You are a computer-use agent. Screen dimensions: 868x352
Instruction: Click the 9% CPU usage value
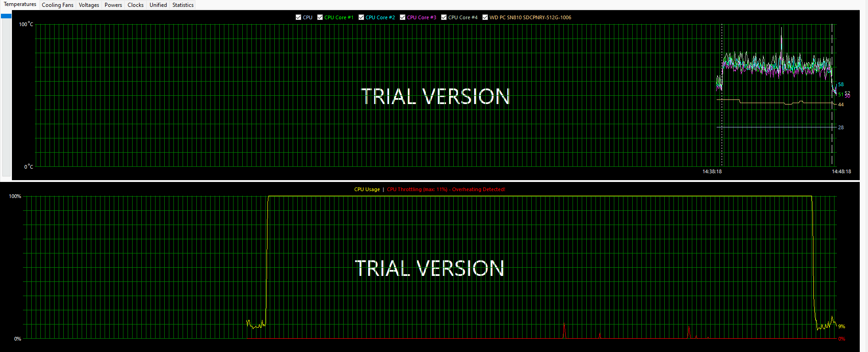click(x=841, y=326)
